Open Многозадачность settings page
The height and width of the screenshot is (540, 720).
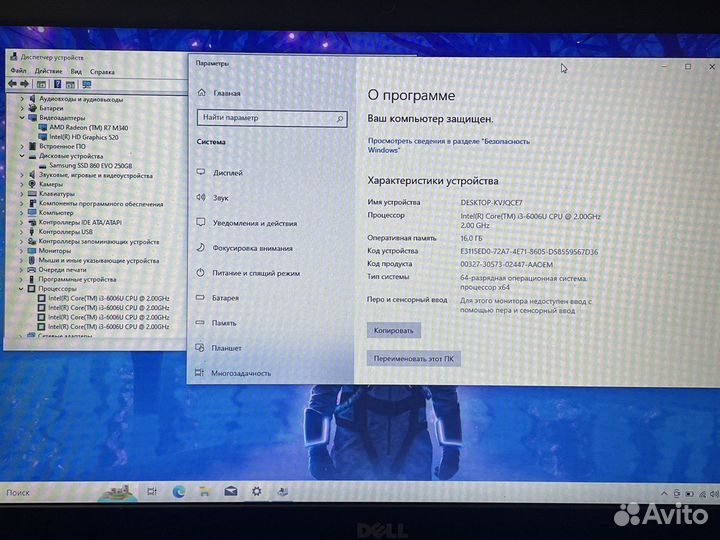click(x=233, y=373)
